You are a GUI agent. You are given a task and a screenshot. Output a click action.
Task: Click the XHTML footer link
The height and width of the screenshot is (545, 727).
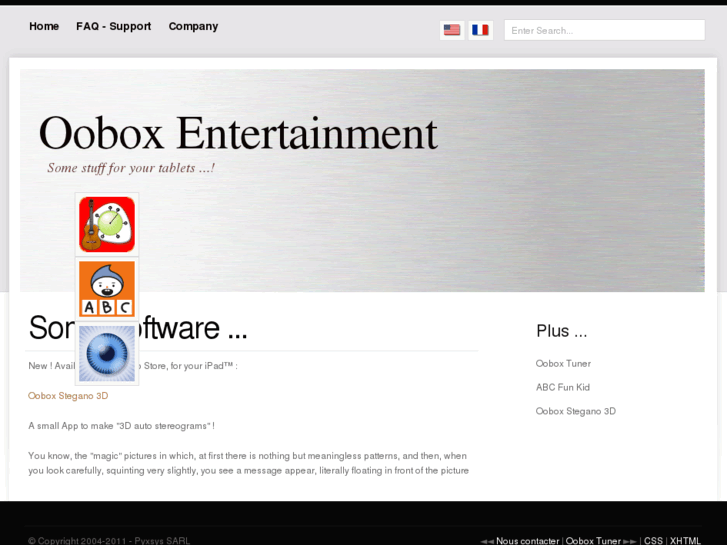pos(685,541)
